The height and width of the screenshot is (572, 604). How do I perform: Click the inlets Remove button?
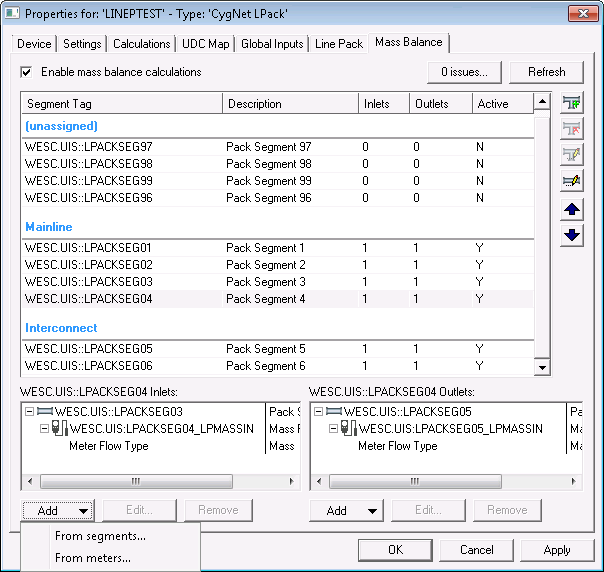(x=218, y=510)
